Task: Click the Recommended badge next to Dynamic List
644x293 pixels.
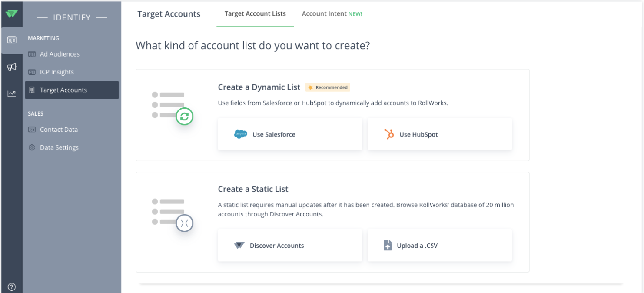Action: tap(328, 87)
